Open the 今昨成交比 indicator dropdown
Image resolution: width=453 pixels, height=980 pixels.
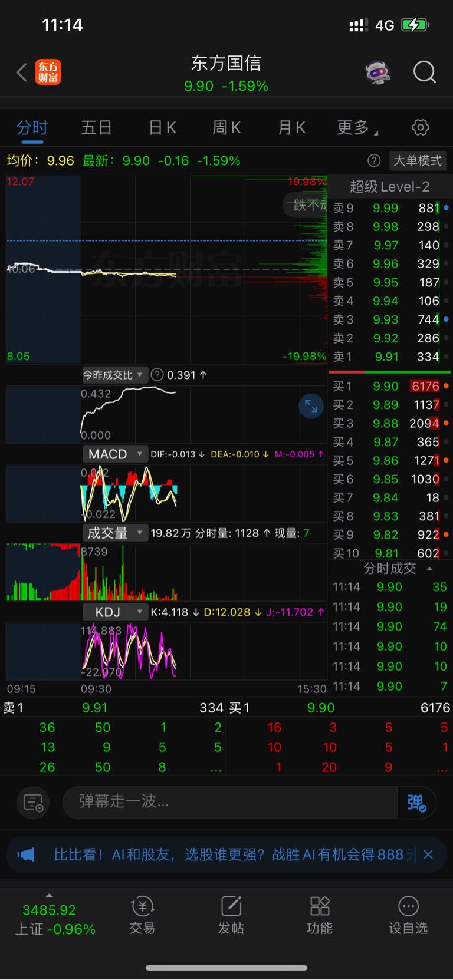[114, 375]
